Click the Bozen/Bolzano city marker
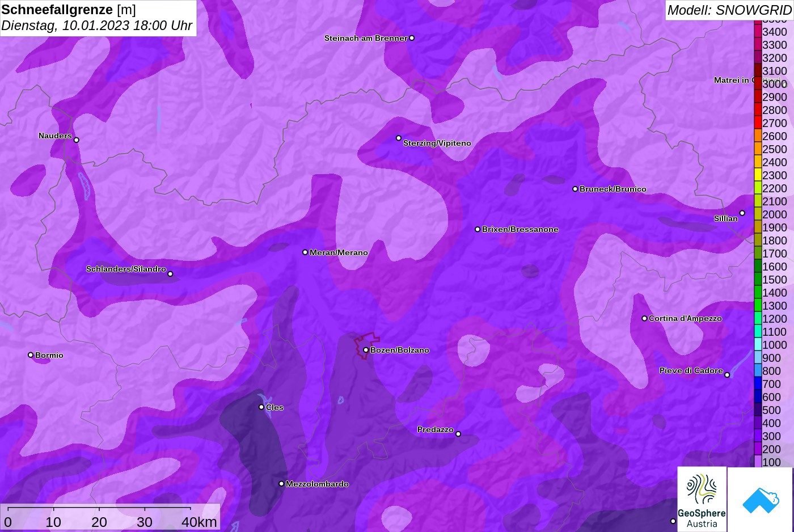This screenshot has height=532, width=794. (366, 350)
